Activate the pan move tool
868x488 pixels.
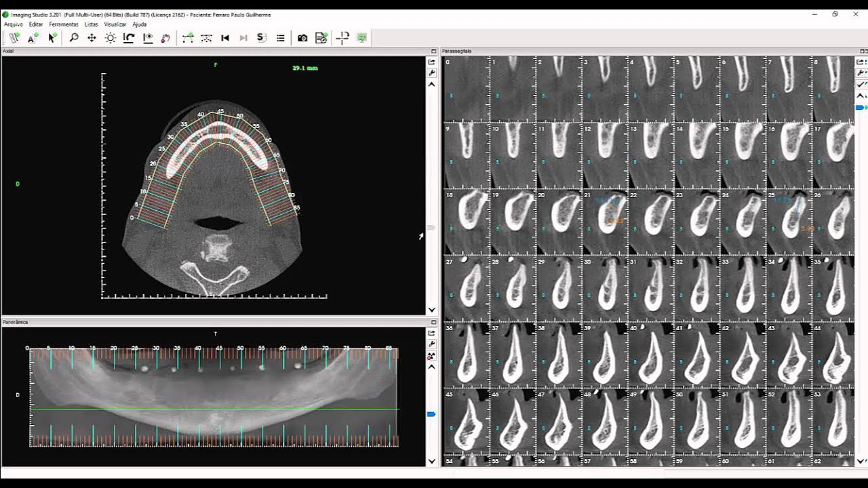pos(92,38)
